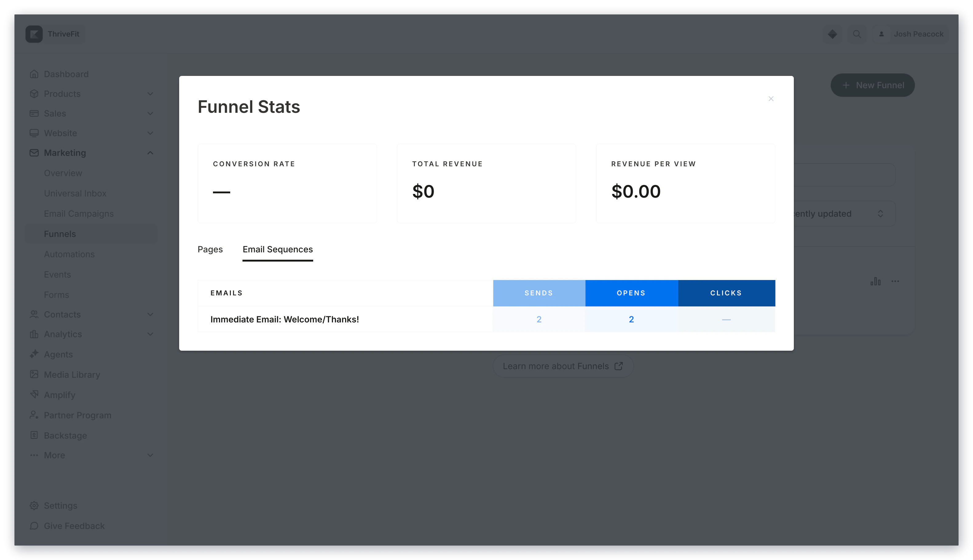The image size is (973, 560).
Task: Expand the Contacts menu chevron
Action: pos(150,314)
